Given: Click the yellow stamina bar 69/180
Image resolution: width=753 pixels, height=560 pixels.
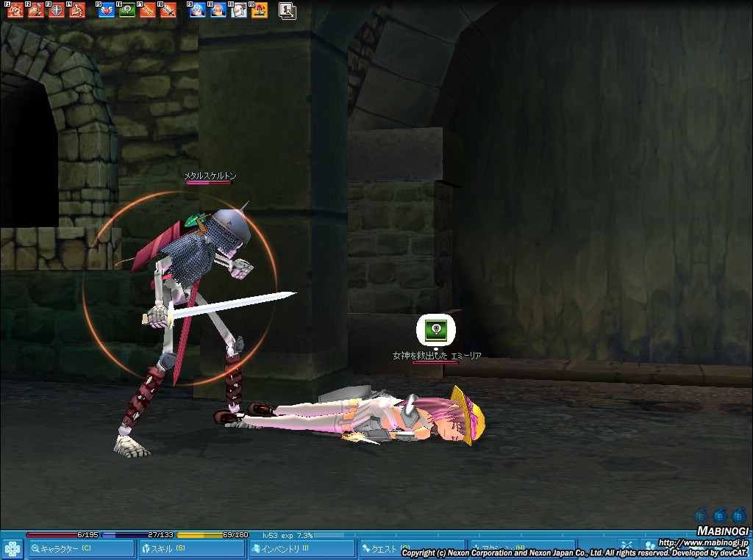Looking at the screenshot, I should 213,535.
